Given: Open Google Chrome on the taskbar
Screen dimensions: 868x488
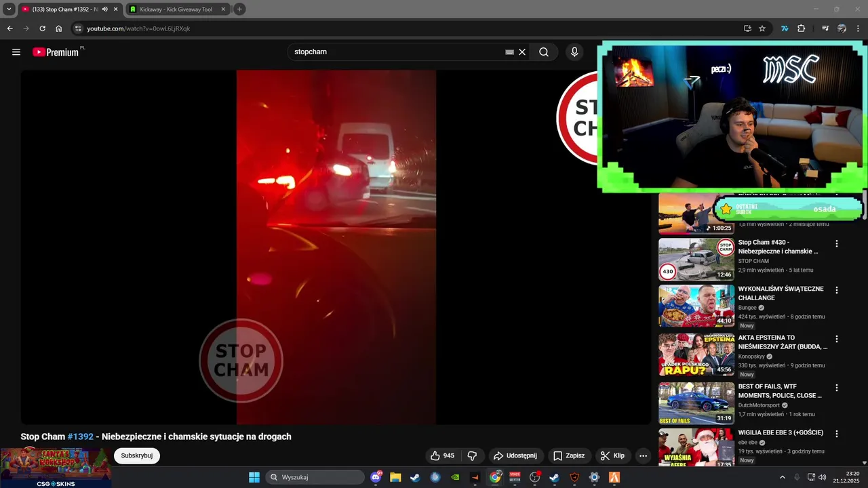Looking at the screenshot, I should (x=496, y=477).
